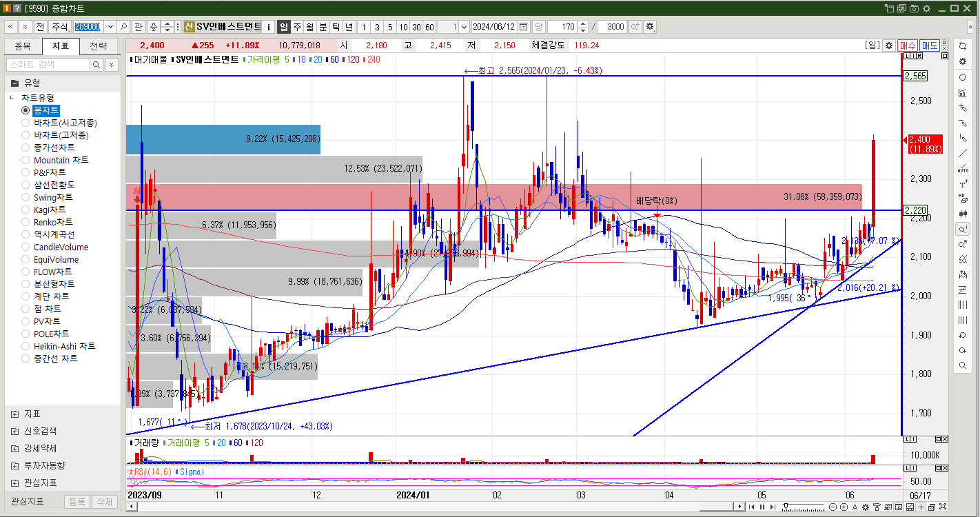980x517 pixels.
Task: Select the candlestick pattern icon in right toolbar
Action: pyautogui.click(x=963, y=214)
